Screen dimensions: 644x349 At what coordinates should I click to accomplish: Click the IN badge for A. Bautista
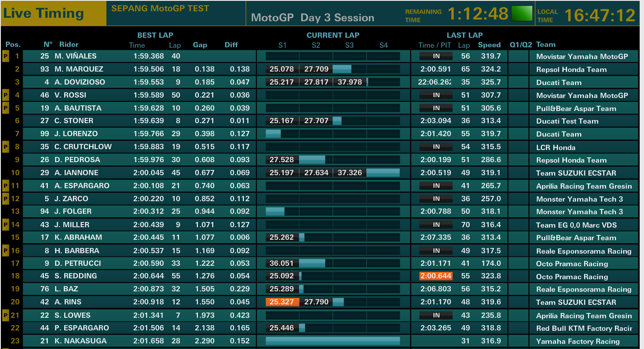pos(436,108)
